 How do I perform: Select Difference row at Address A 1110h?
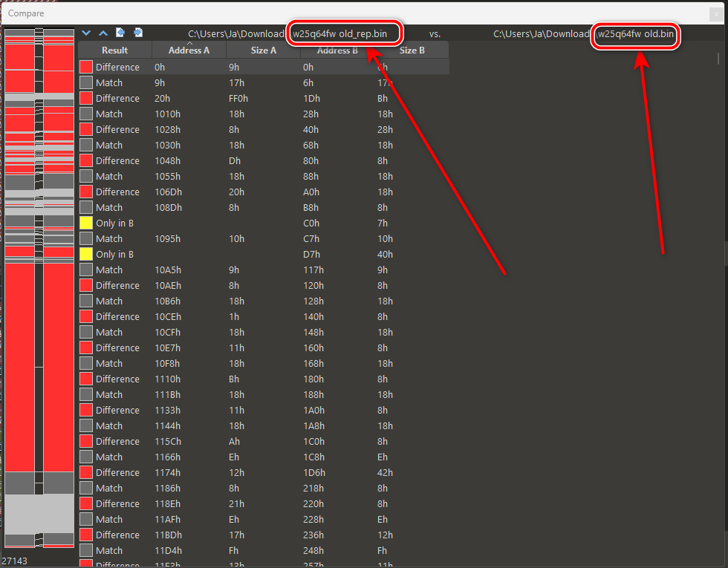(x=264, y=379)
